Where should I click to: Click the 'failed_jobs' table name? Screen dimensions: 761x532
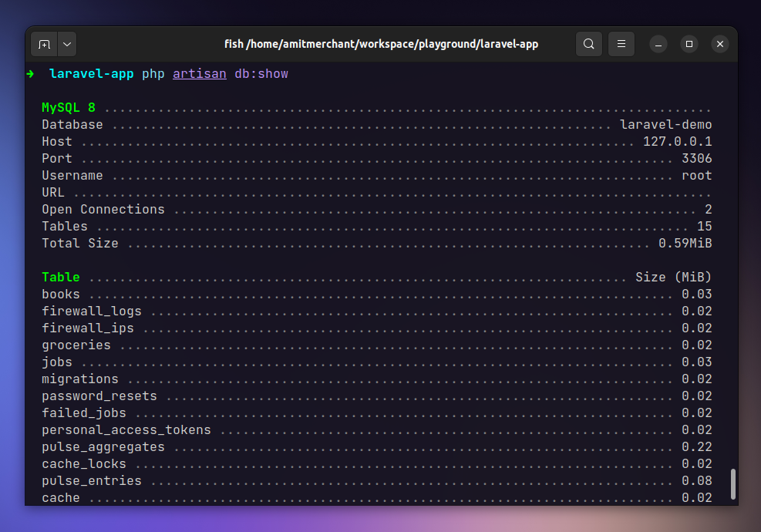click(x=83, y=413)
